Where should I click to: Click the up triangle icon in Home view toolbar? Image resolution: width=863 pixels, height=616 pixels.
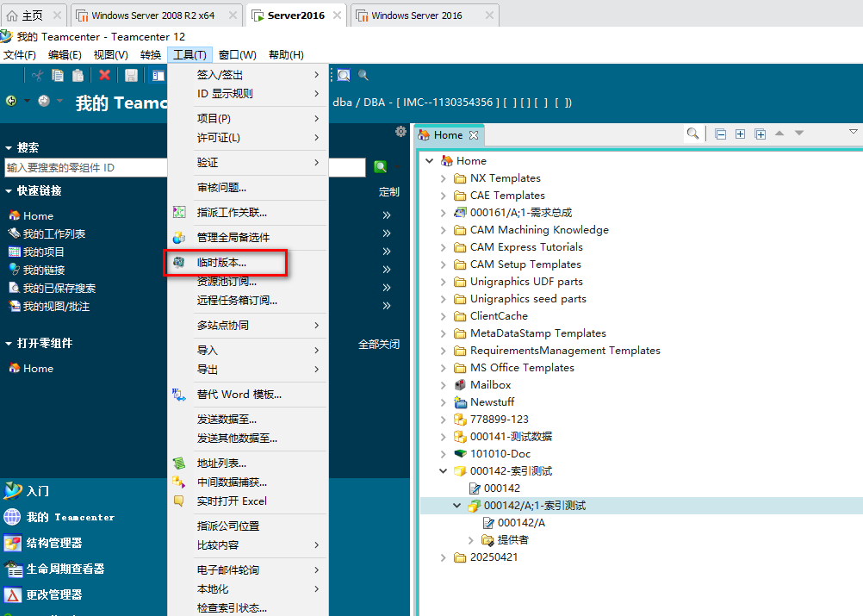[779, 134]
